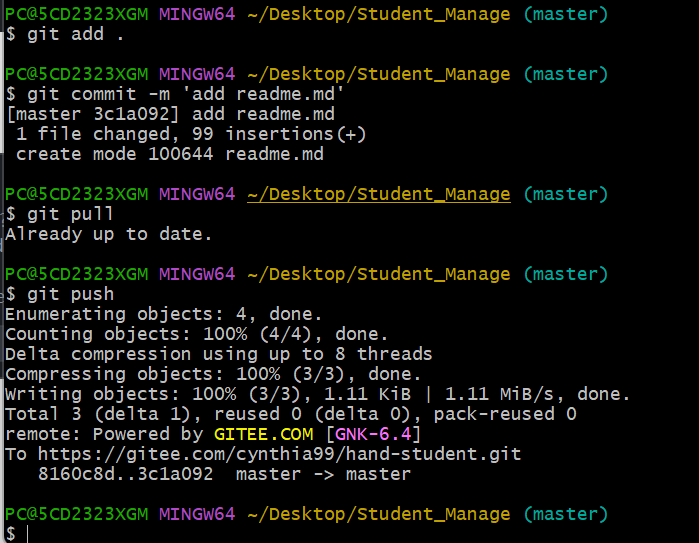
Task: Click the 'git pull' command text
Action: [x=71, y=214]
